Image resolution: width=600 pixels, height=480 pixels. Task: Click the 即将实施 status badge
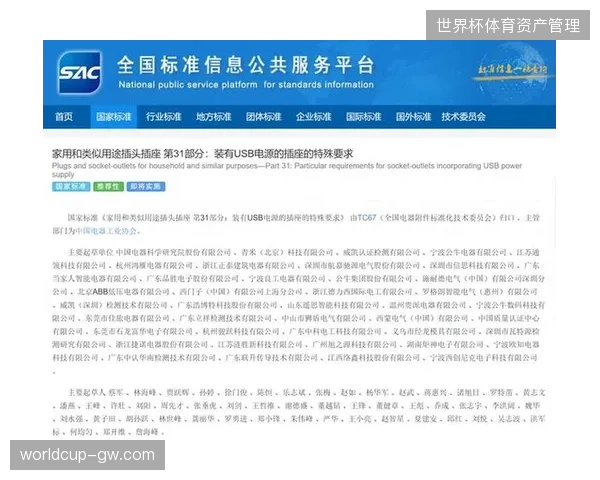point(146,186)
